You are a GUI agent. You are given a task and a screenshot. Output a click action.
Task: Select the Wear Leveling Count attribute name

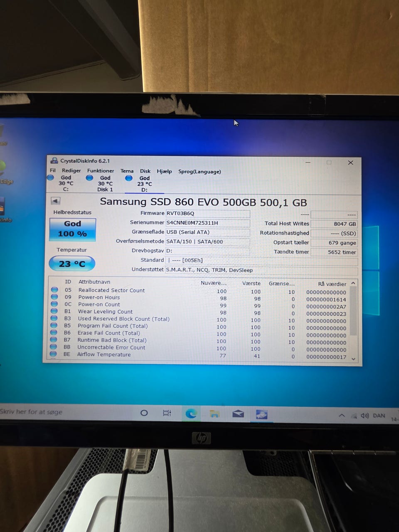pyautogui.click(x=105, y=312)
